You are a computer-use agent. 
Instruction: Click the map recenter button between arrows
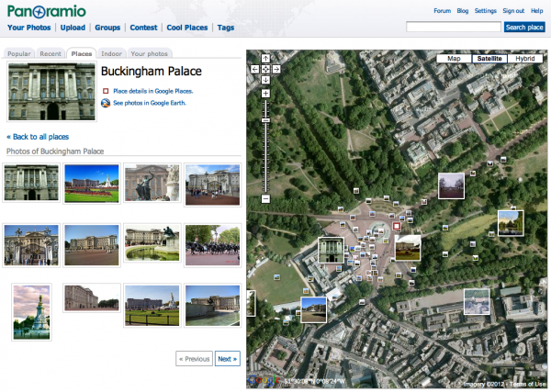265,69
